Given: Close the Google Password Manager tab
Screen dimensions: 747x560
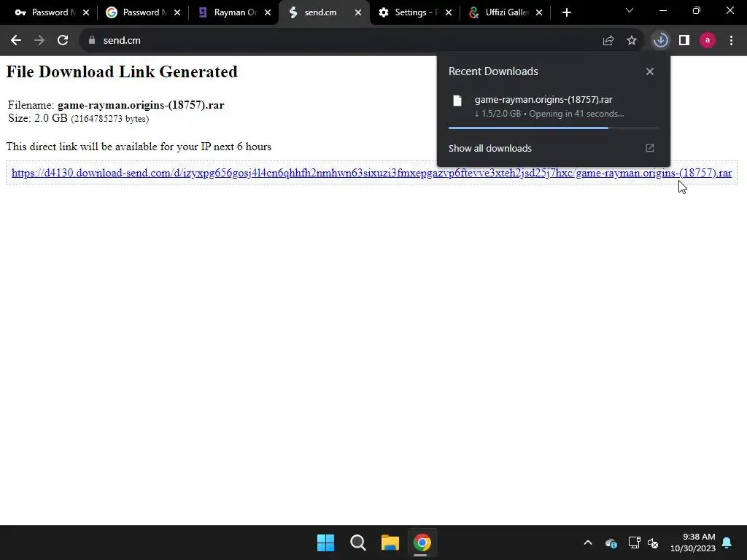Looking at the screenshot, I should (x=177, y=12).
